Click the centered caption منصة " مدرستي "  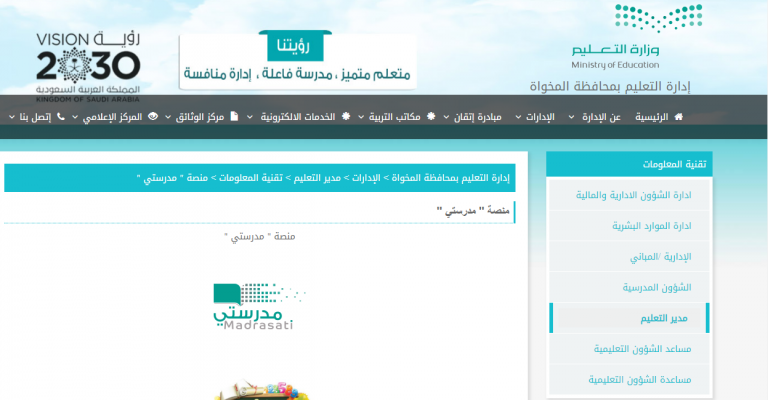[x=260, y=236]
